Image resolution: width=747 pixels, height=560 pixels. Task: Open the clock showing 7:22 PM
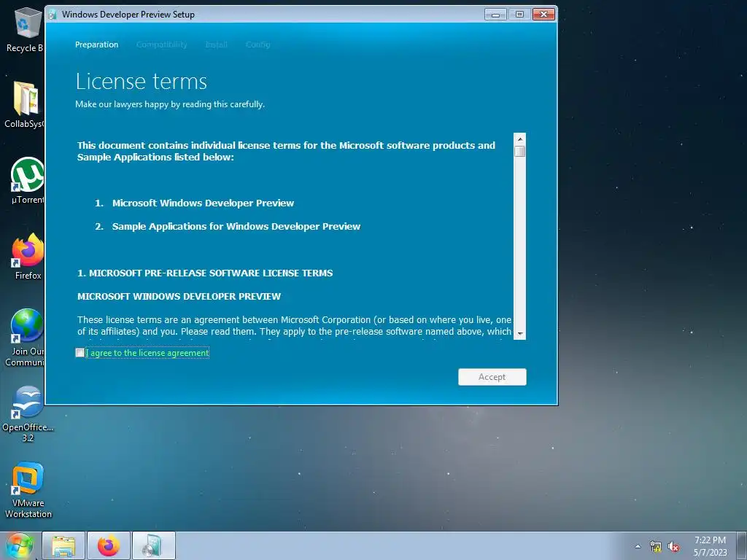710,546
